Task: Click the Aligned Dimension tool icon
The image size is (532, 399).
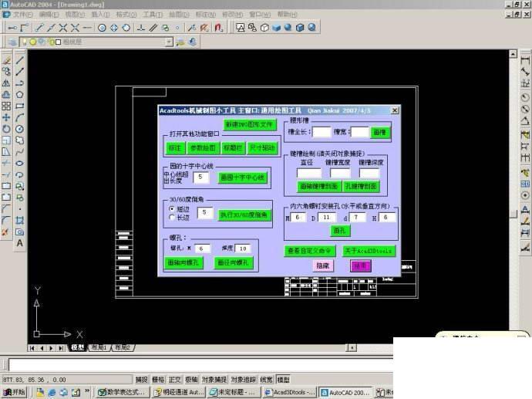Action: pyautogui.click(x=525, y=72)
